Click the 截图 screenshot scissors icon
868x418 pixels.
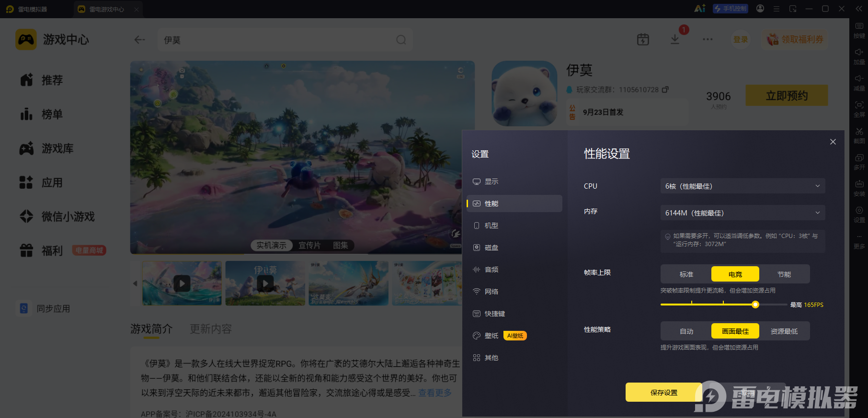click(859, 136)
